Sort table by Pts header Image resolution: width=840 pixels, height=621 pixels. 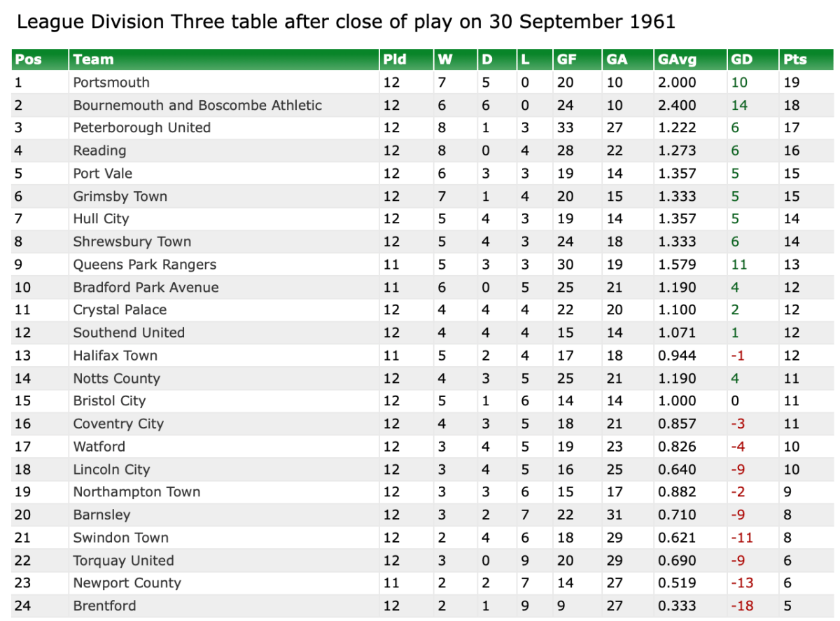coord(795,60)
